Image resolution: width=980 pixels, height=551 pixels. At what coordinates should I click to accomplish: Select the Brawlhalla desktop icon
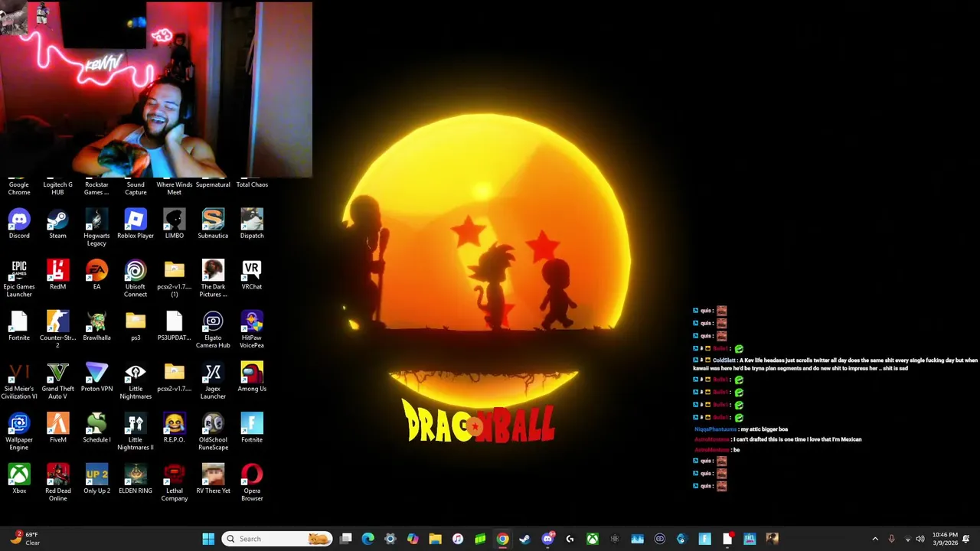[96, 326]
